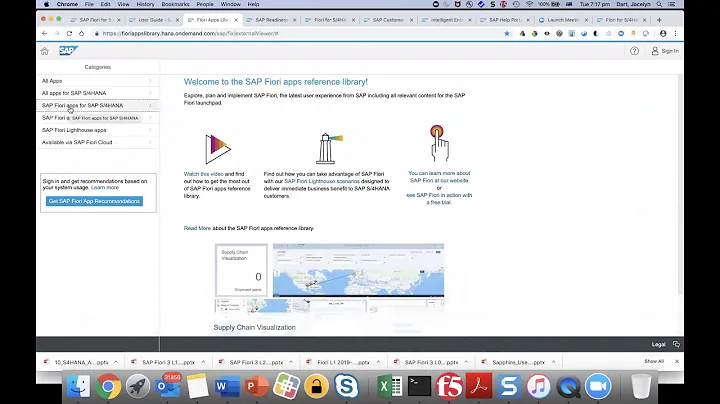Follow the Learn more link

(105, 187)
